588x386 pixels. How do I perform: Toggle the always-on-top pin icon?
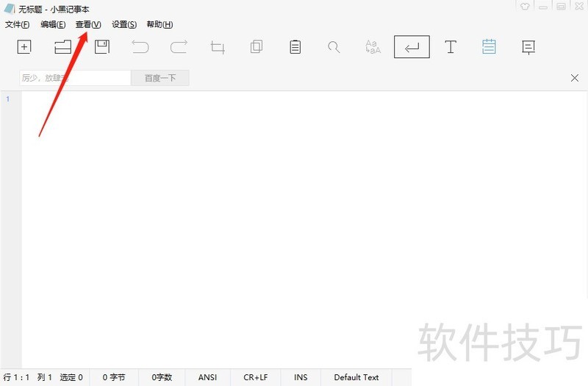pos(528,47)
